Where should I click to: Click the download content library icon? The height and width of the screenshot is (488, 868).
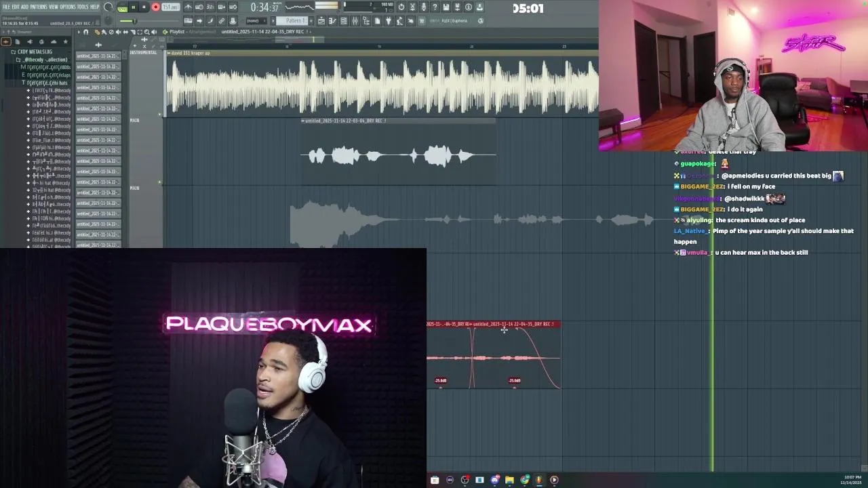(479, 7)
